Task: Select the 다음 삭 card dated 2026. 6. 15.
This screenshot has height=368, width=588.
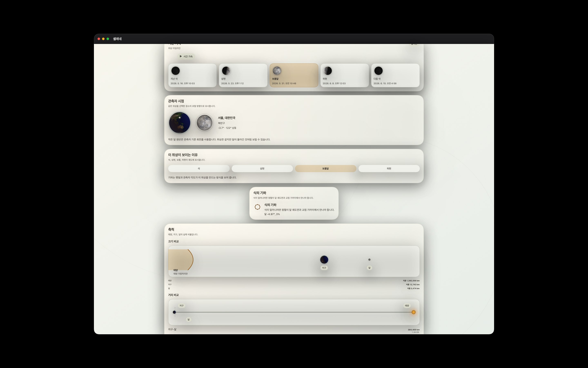Action: click(x=395, y=75)
